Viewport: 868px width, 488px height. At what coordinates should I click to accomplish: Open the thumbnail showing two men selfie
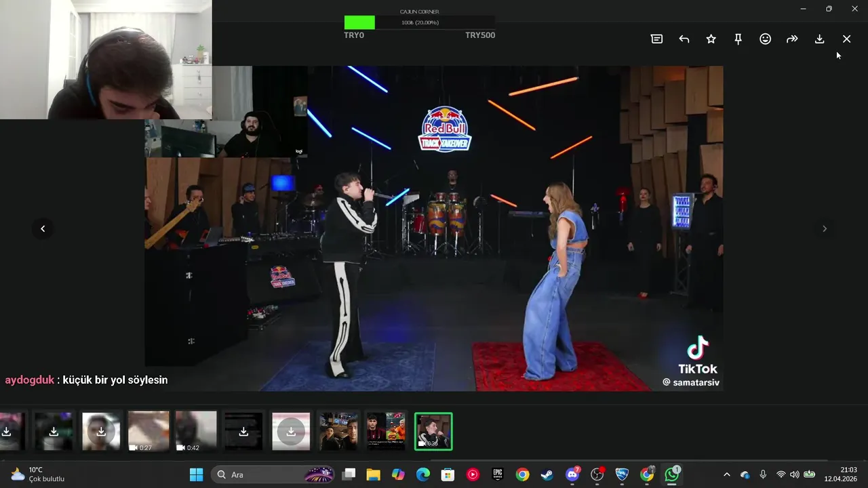pyautogui.click(x=338, y=431)
